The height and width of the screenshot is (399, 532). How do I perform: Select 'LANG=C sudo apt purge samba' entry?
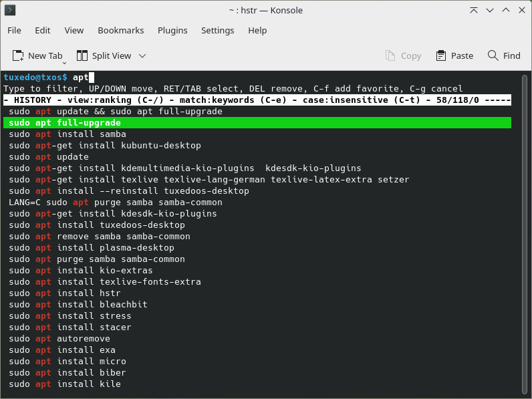click(116, 203)
